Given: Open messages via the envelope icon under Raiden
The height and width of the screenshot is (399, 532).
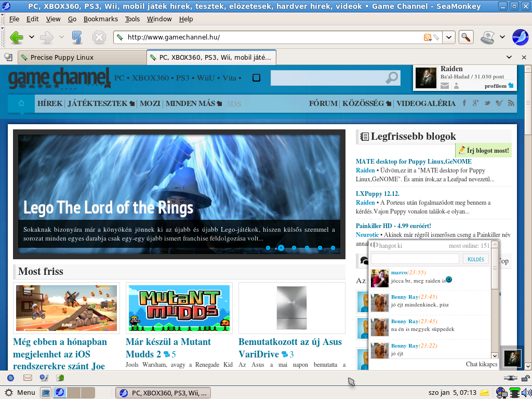Looking at the screenshot, I should pos(445,86).
